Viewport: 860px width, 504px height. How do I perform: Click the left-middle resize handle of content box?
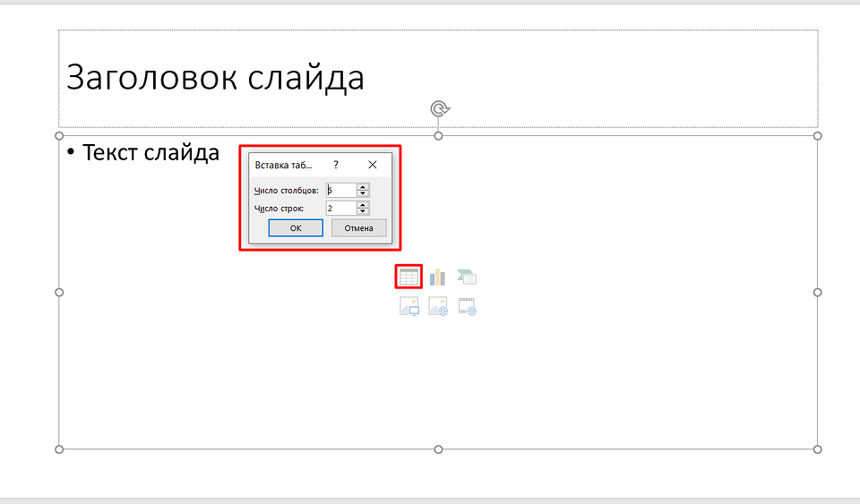pos(59,293)
